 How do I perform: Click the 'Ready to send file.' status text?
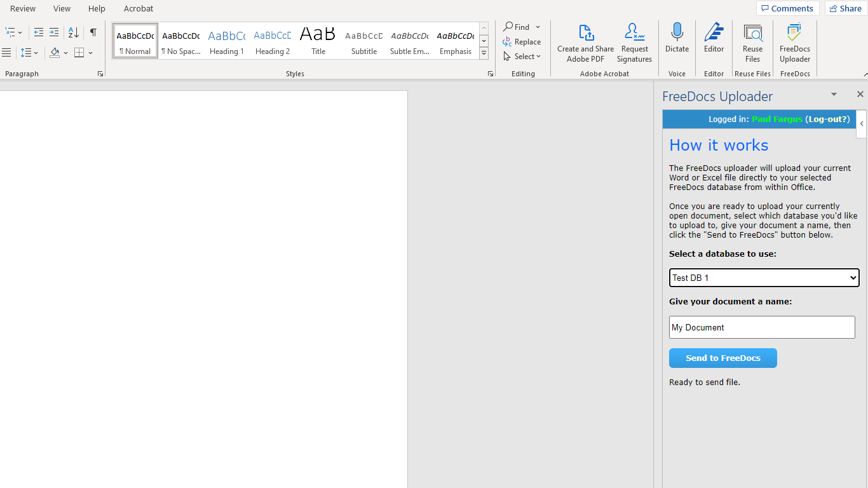coord(705,383)
